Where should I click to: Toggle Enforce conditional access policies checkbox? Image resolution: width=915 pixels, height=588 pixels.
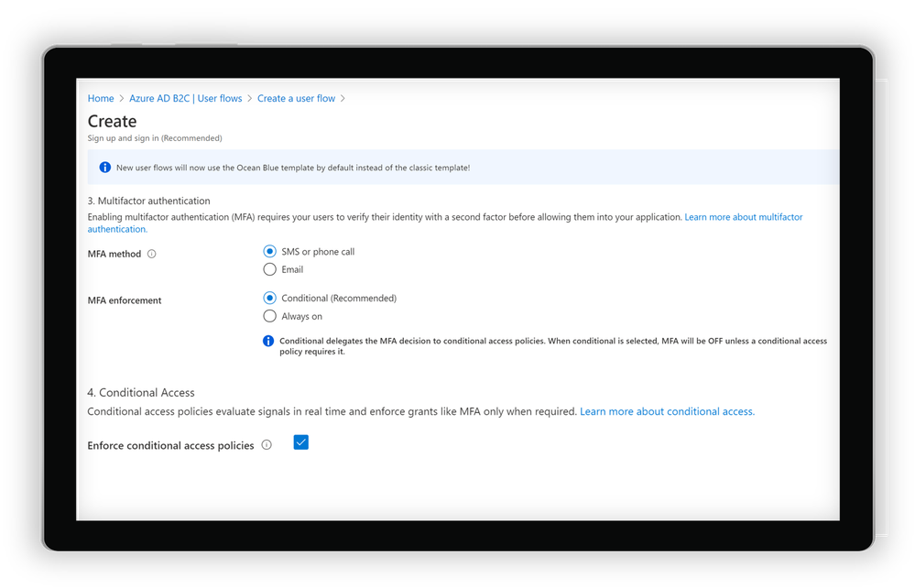[301, 442]
